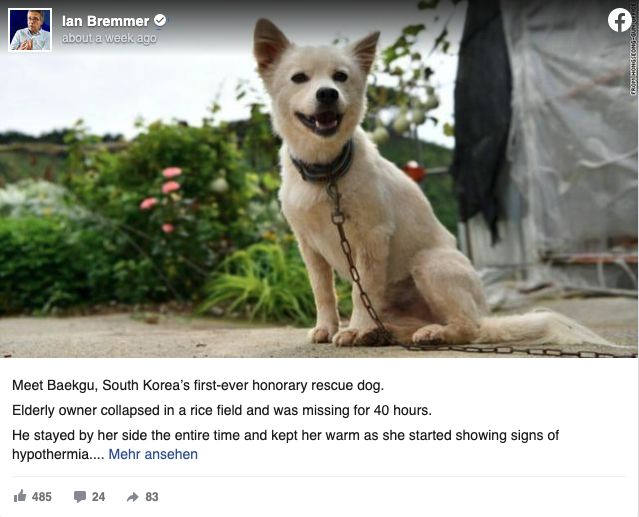Open Facebook via the round logo icon
This screenshot has width=639, height=517.
(x=619, y=20)
